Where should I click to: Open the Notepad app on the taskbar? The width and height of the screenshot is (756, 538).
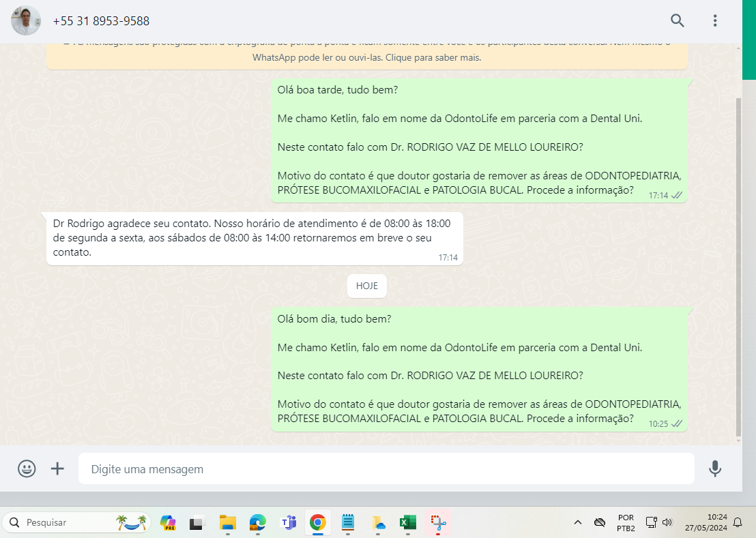coord(347,522)
